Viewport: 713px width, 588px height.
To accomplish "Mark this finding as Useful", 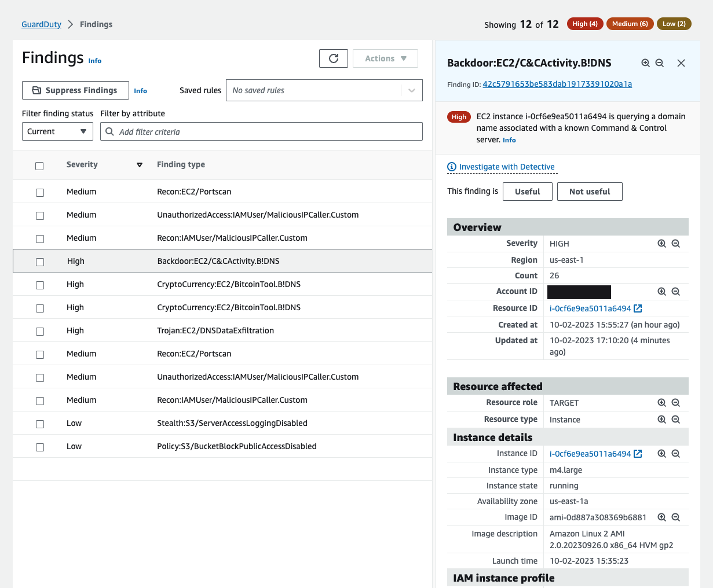I will [527, 192].
